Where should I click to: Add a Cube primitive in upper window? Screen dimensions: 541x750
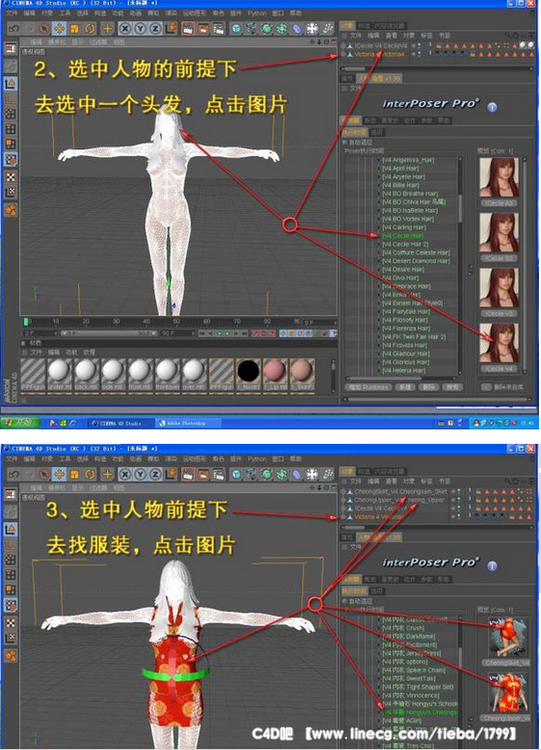click(236, 29)
